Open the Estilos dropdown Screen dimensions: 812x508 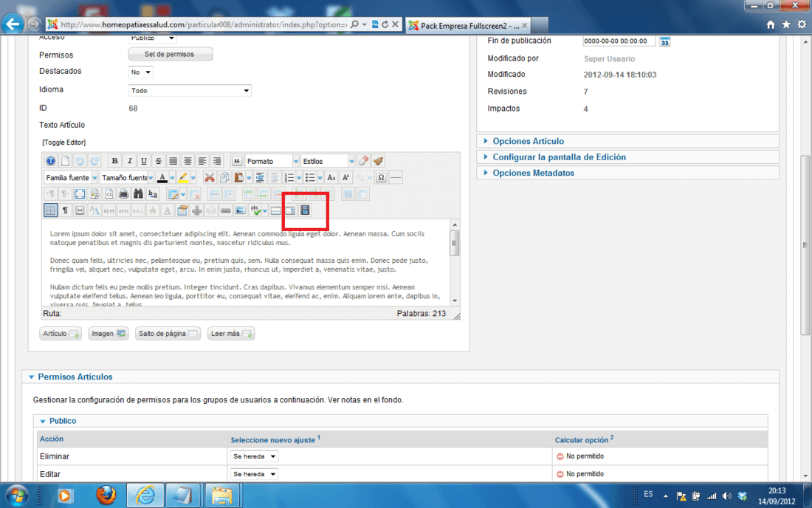click(328, 161)
